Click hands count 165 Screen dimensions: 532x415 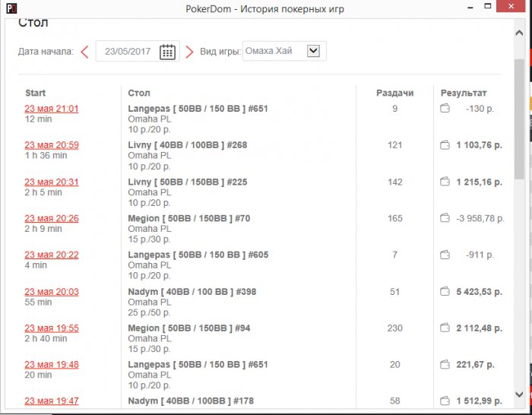pyautogui.click(x=395, y=218)
